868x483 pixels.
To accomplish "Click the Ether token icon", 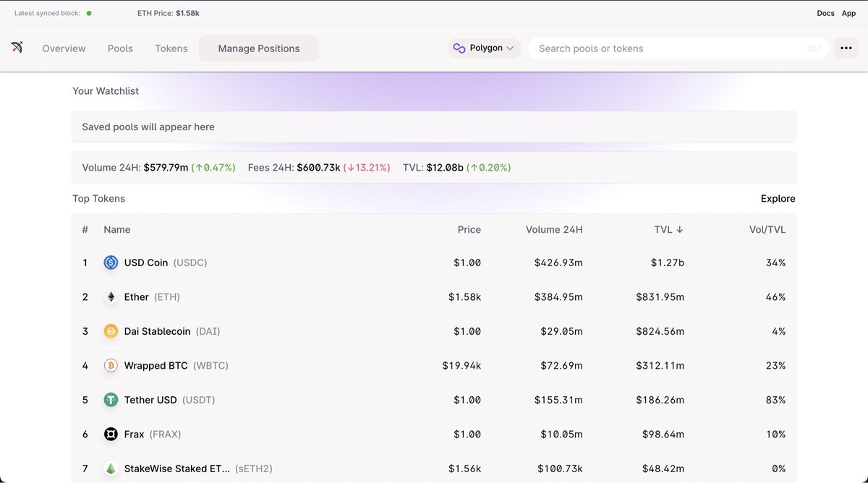I will point(111,297).
